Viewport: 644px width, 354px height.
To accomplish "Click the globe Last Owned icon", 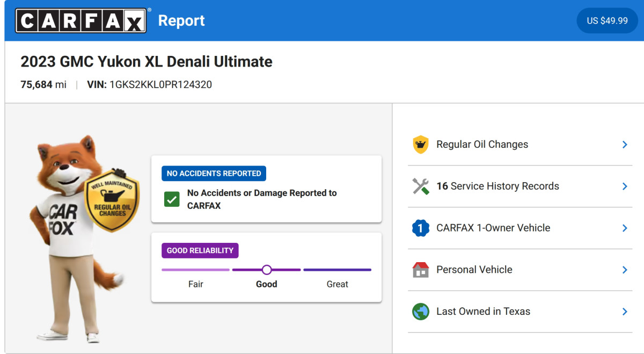I will coord(421,312).
